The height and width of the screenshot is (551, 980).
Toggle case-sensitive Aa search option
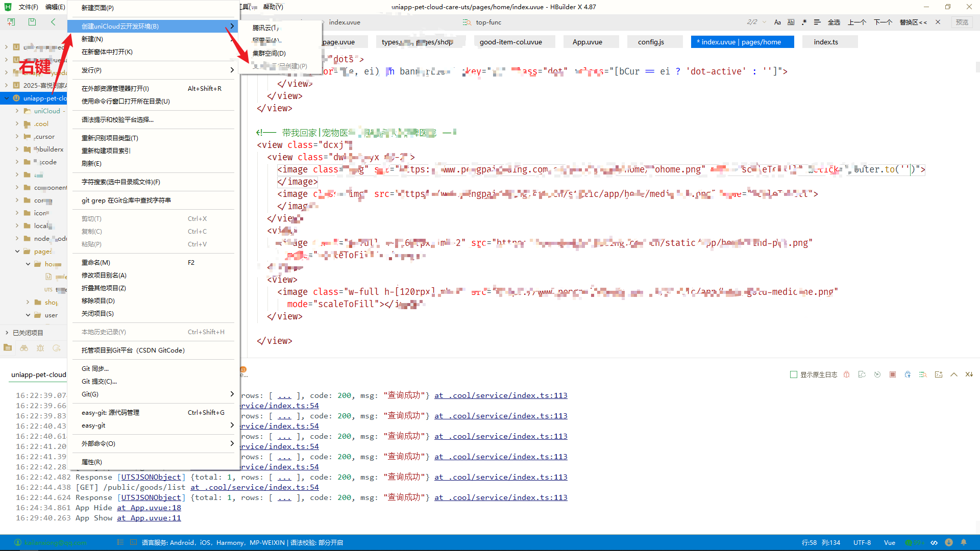(777, 22)
